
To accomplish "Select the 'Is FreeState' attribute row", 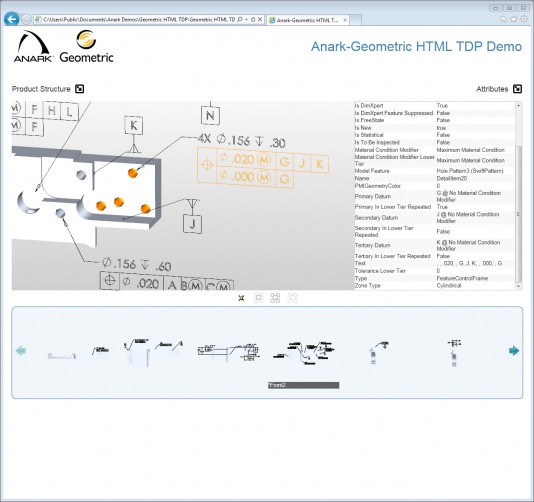I will [x=434, y=120].
